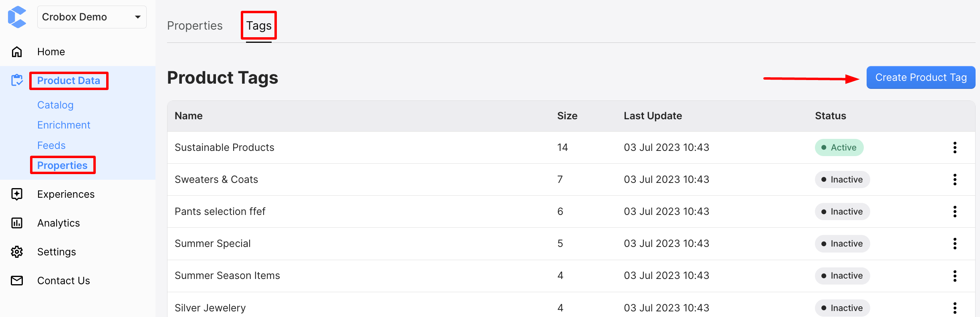Image resolution: width=980 pixels, height=317 pixels.
Task: Open Settings via the gear icon
Action: click(x=17, y=252)
